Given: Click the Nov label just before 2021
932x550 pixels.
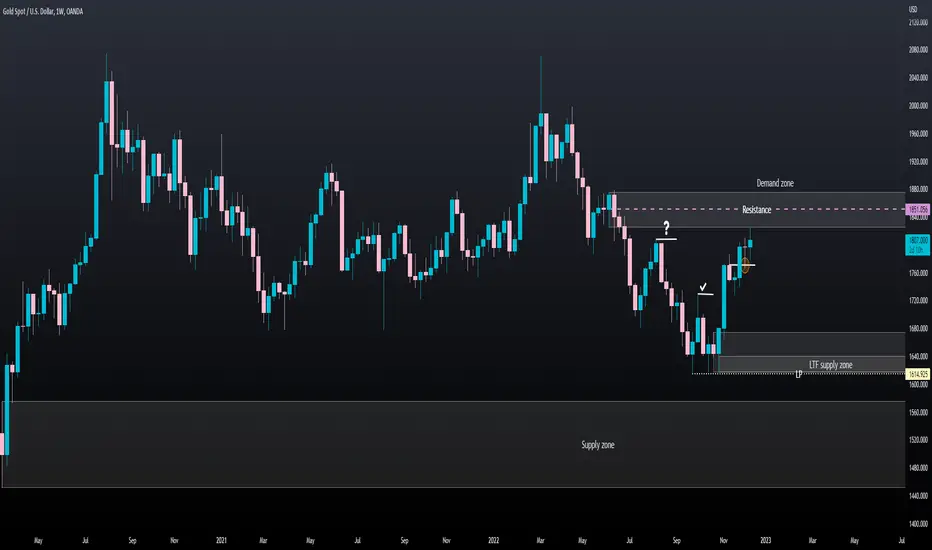Looking at the screenshot, I should (x=174, y=540).
